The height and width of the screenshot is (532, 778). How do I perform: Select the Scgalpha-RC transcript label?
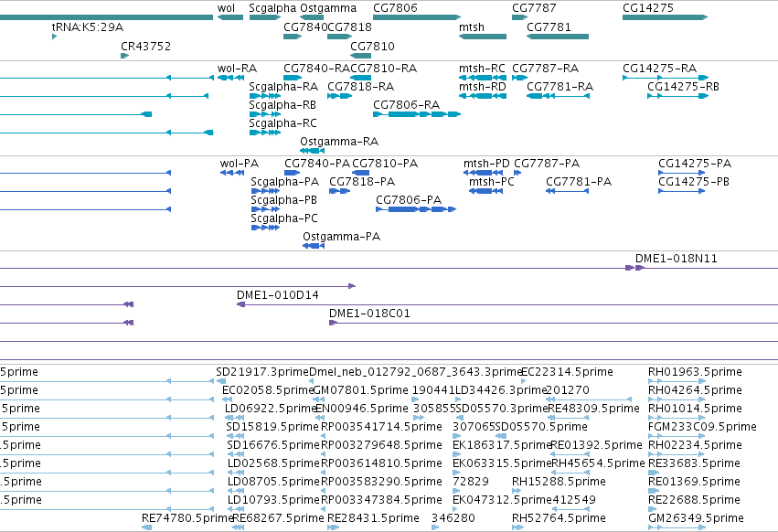click(282, 123)
